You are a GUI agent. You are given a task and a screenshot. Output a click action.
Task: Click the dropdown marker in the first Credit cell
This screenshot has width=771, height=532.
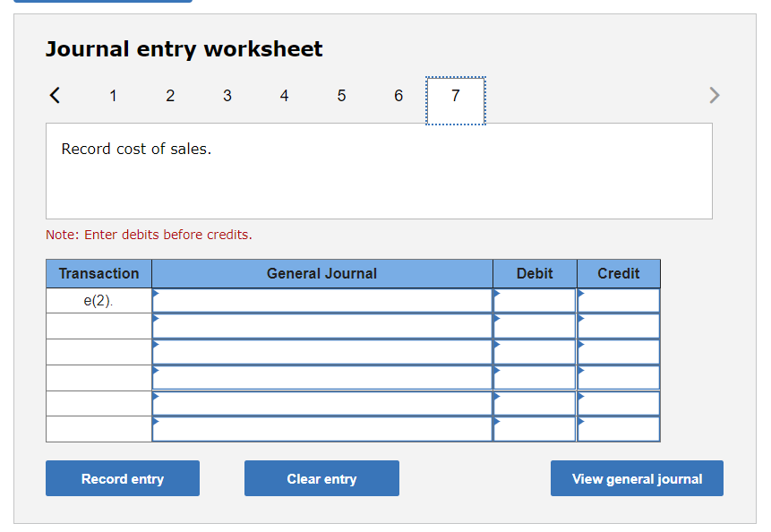point(581,296)
